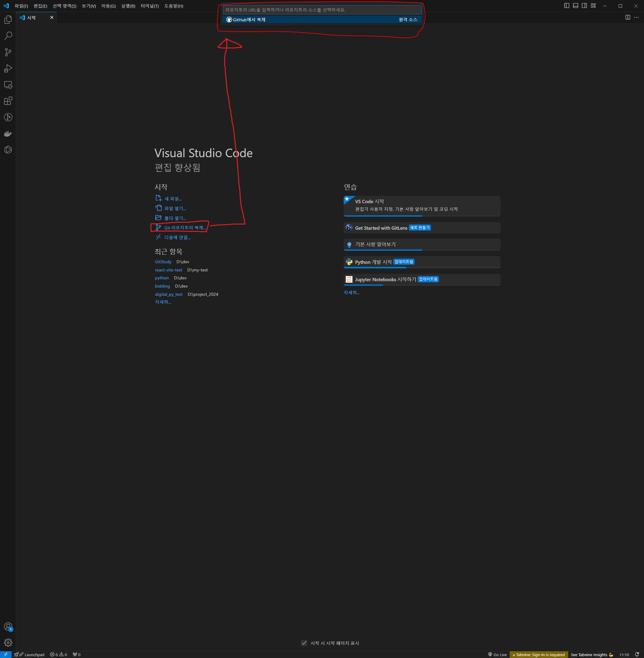Image resolution: width=644 pixels, height=658 pixels.
Task: Click 다음에 연결... link
Action: point(173,238)
